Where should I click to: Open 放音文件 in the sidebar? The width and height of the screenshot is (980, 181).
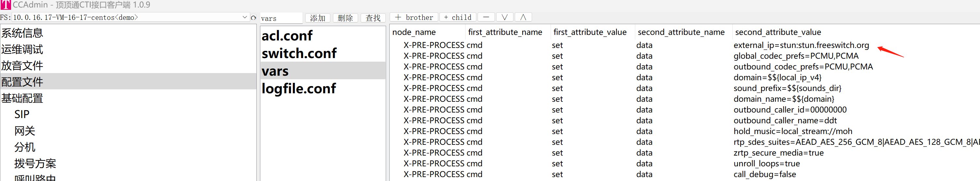click(128, 66)
